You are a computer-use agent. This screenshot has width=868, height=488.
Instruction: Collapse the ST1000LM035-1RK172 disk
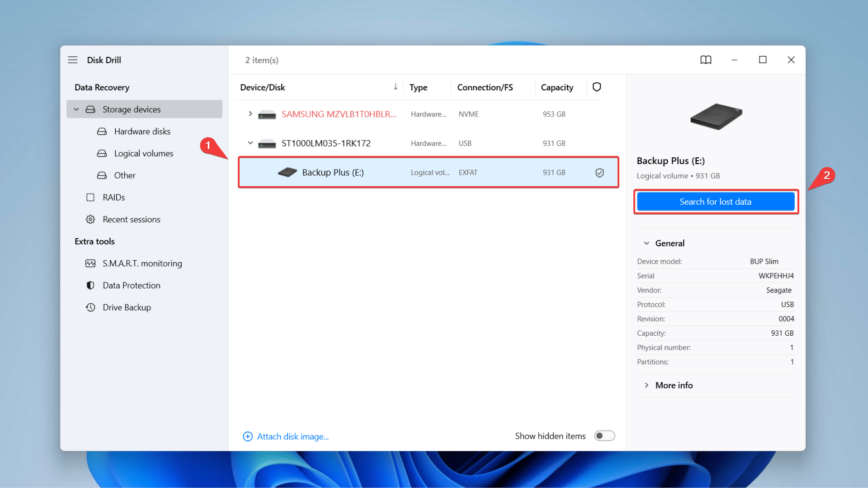(250, 143)
